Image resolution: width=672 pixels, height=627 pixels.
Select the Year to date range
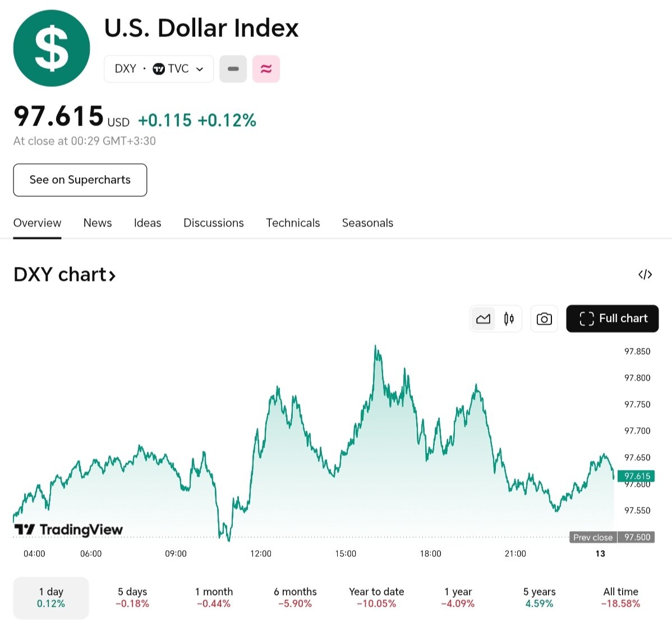tap(376, 597)
